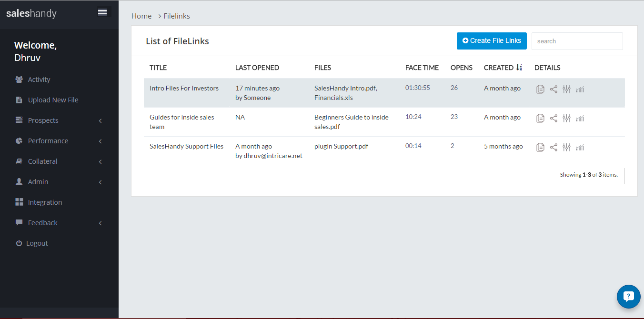Image resolution: width=644 pixels, height=319 pixels.
Task: Click the Prospects sidebar icon
Action: 19,120
